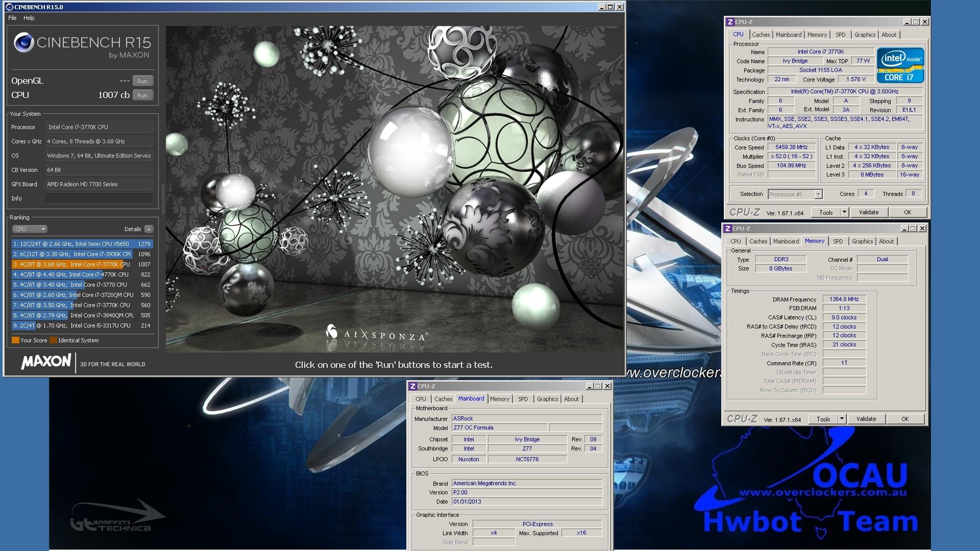The height and width of the screenshot is (551, 980).
Task: Run the CPU benchmark test
Action: click(x=142, y=95)
